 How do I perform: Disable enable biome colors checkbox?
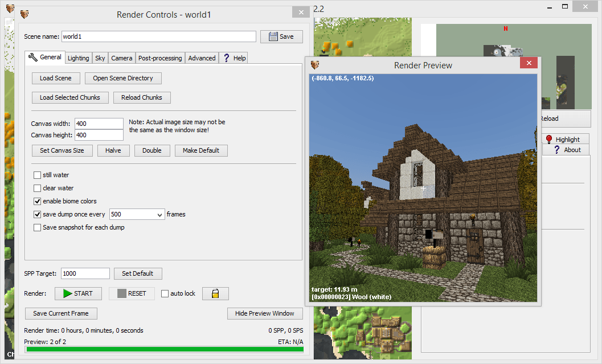click(x=37, y=201)
